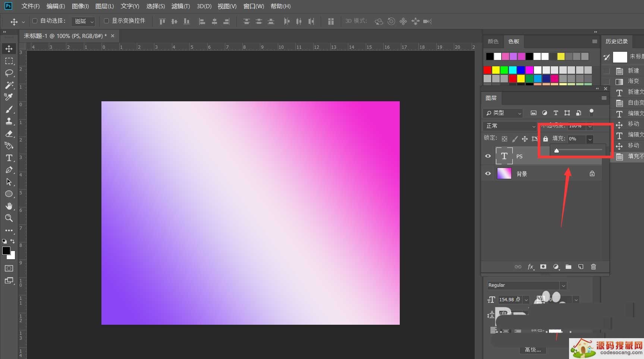This screenshot has height=359, width=644.
Task: Select the Eyedropper tool
Action: point(9,97)
